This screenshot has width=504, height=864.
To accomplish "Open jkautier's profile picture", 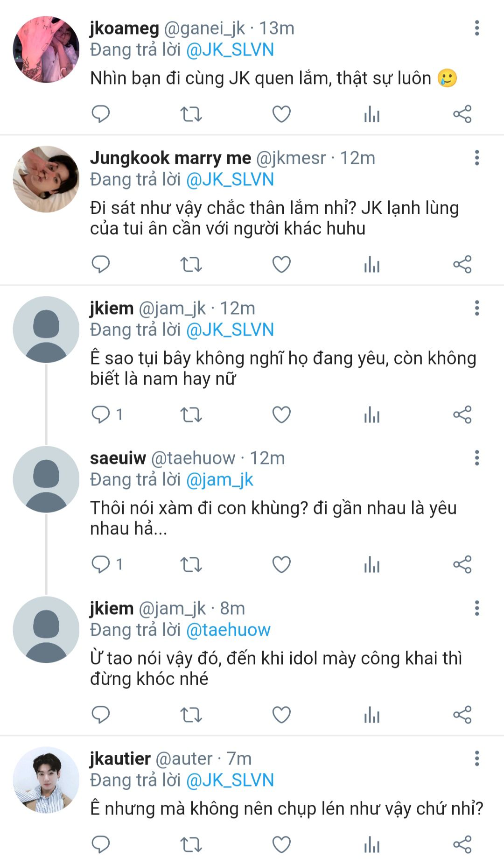I will pos(46,780).
